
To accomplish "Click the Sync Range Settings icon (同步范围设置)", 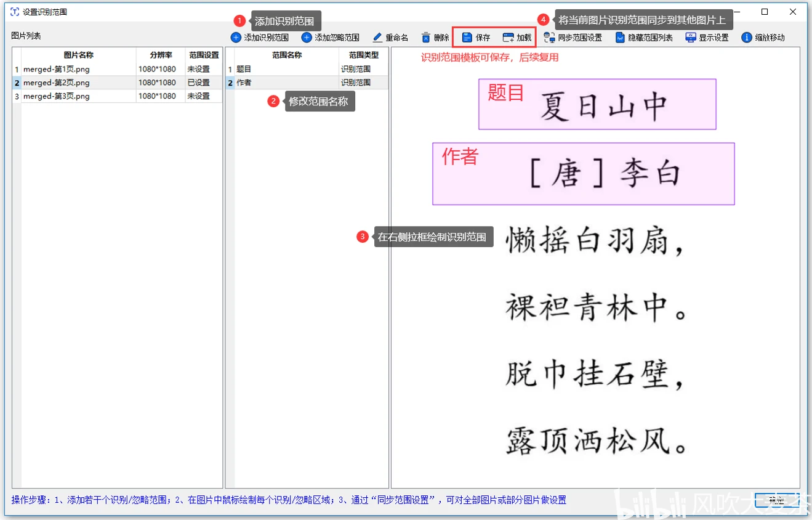I will tap(550, 38).
